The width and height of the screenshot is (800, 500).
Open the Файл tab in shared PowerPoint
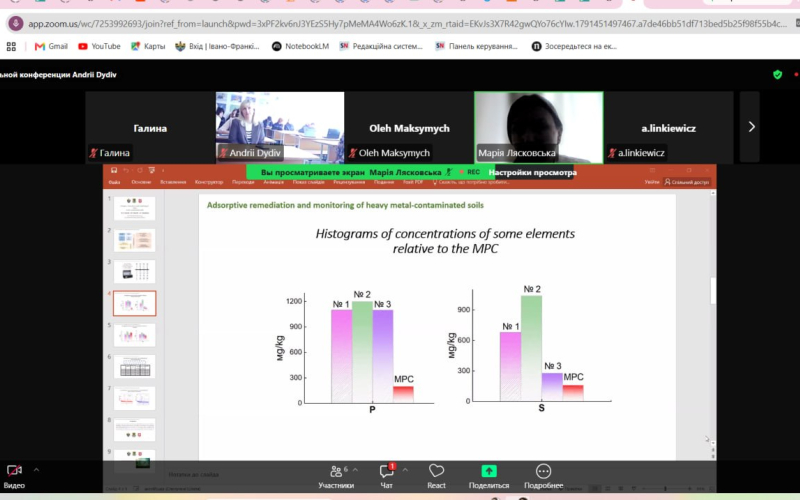pyautogui.click(x=114, y=182)
